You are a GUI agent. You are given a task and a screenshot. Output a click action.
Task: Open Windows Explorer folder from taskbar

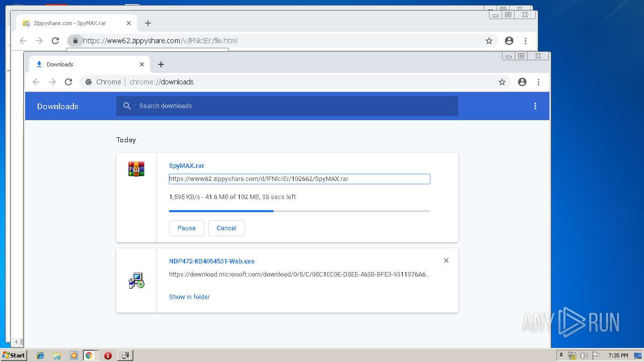coord(57,355)
